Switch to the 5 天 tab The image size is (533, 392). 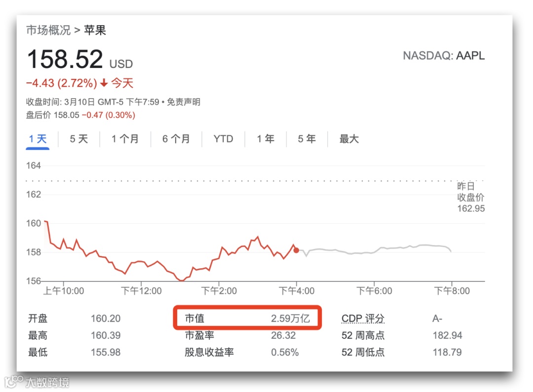point(79,139)
